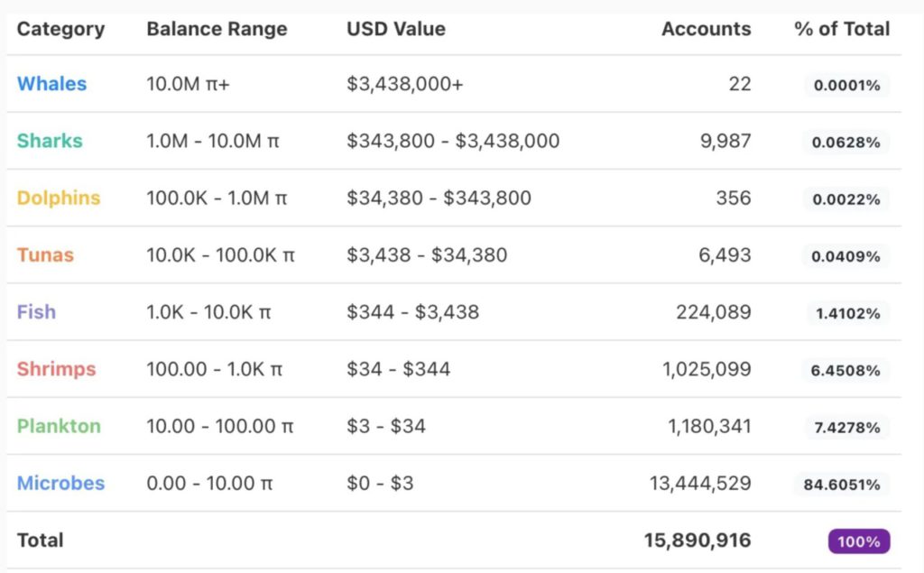Click the Category column header
Screen dimensions: 924x573
(x=60, y=29)
